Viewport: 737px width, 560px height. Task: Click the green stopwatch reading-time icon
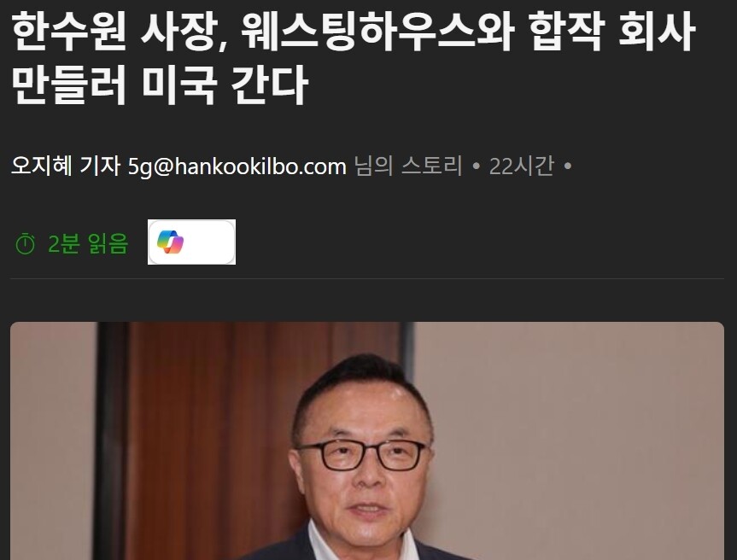pyautogui.click(x=26, y=244)
